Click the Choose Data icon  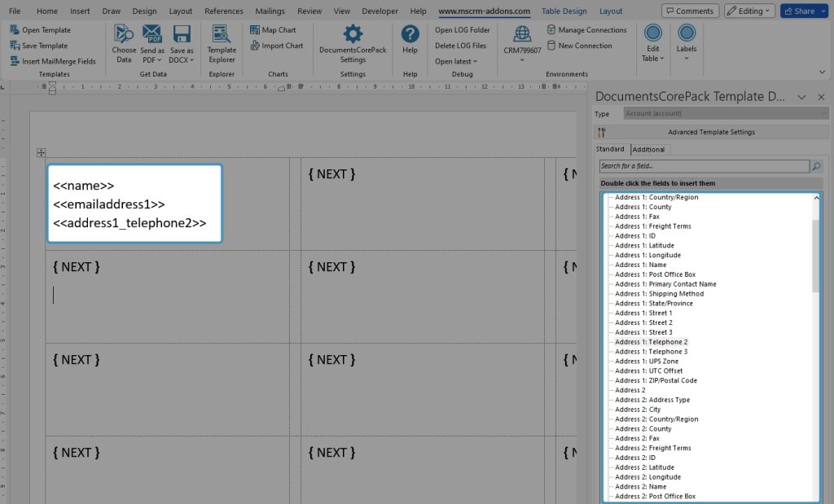click(124, 34)
